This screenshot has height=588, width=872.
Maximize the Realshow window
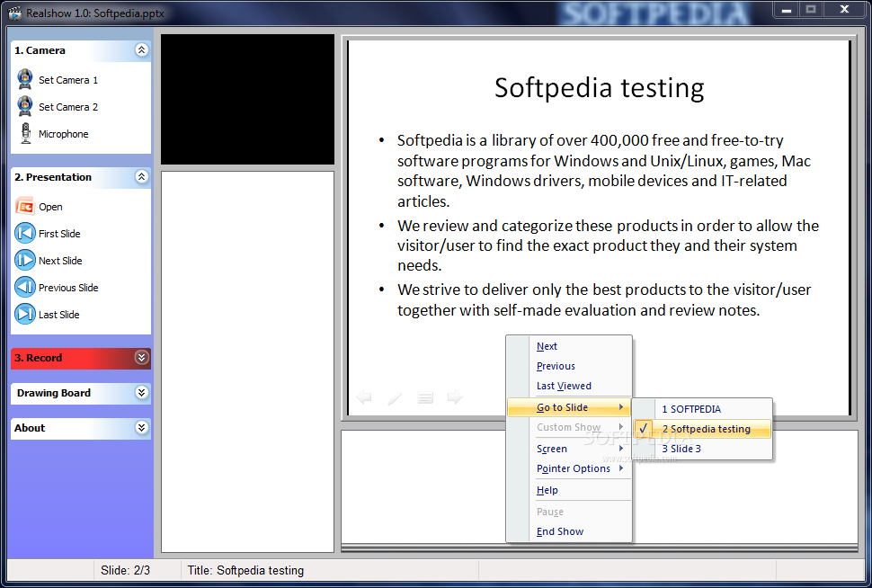pos(811,9)
